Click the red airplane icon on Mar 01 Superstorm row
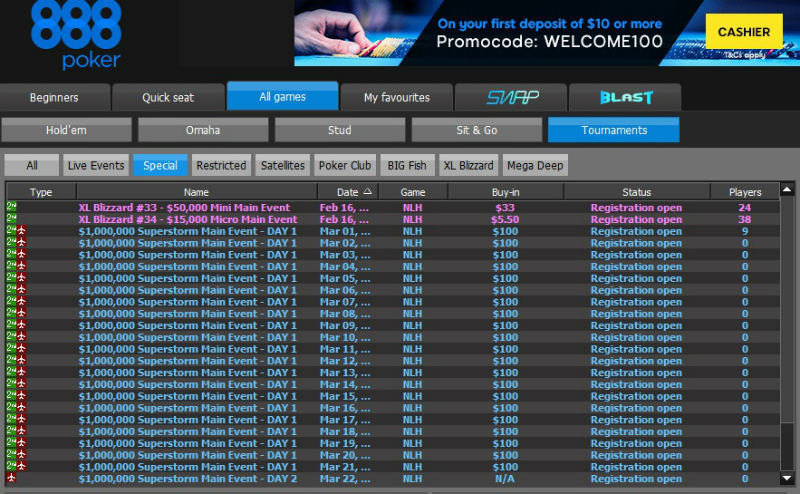800x494 pixels. coord(21,231)
